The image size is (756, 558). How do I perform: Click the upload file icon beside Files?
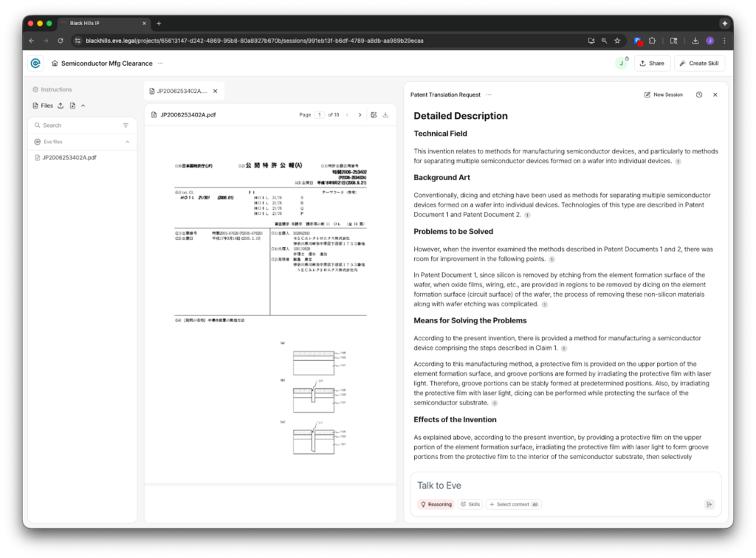(x=61, y=106)
